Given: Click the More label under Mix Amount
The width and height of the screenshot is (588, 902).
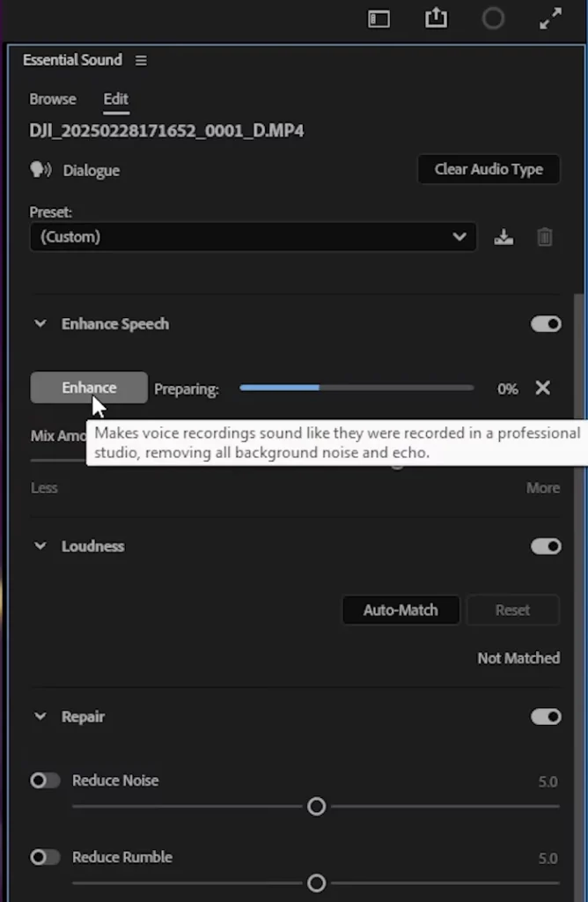Looking at the screenshot, I should 542,488.
